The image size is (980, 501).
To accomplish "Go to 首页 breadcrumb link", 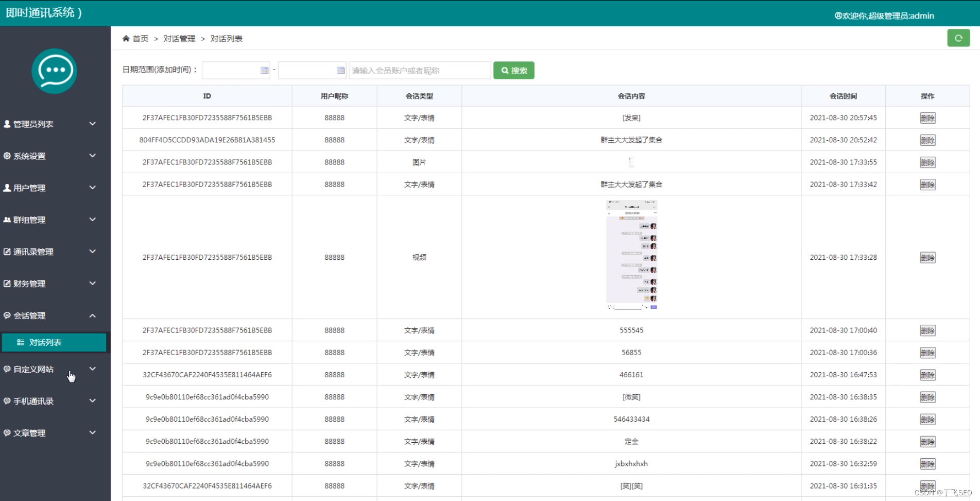I will [x=140, y=39].
